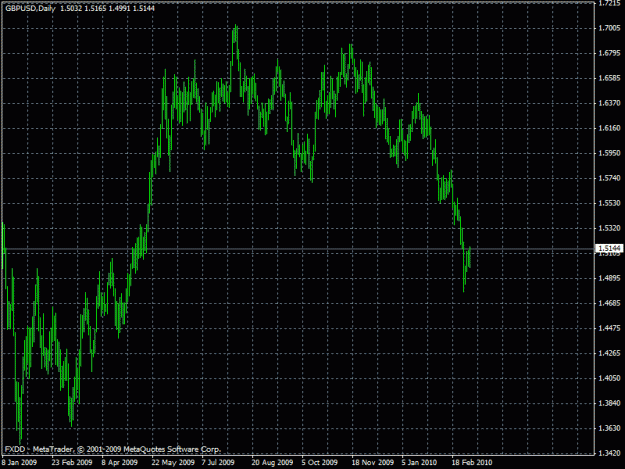This screenshot has width=625, height=469.
Task: Click the GBPUSD,Daily chart title text
Action: tap(30, 8)
